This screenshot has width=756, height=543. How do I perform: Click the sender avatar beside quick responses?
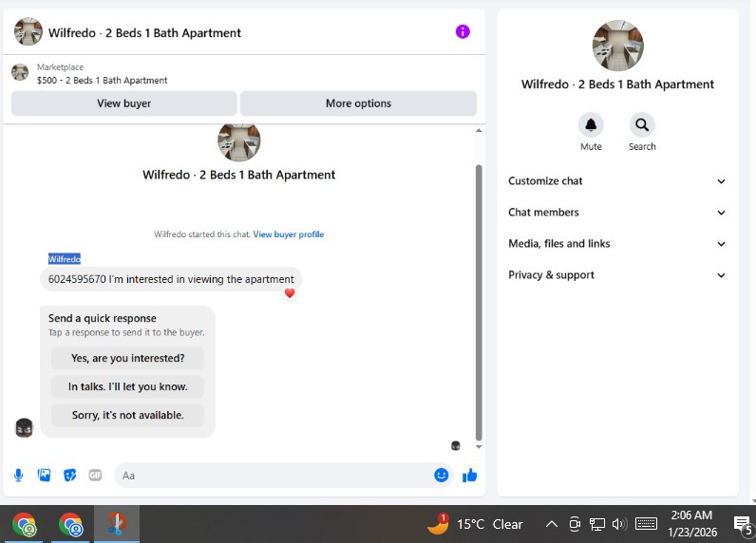point(24,428)
